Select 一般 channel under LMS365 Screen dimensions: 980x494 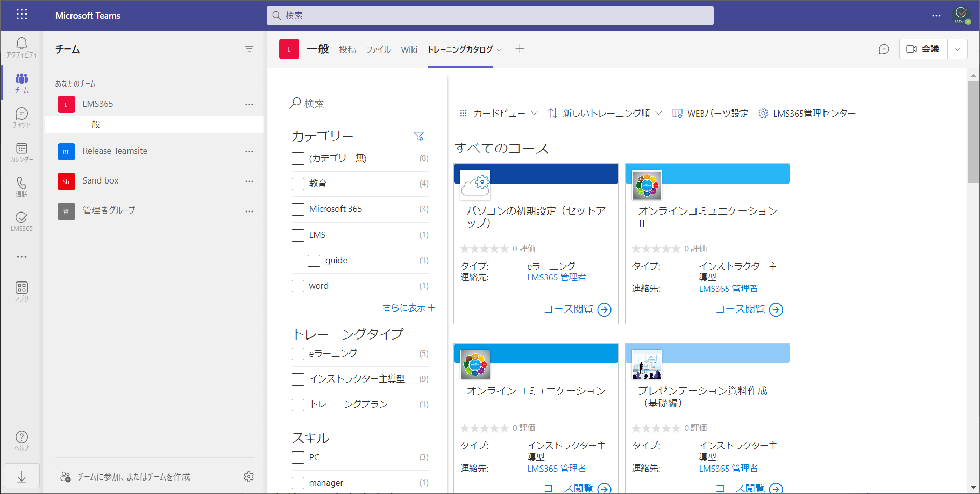(x=154, y=124)
